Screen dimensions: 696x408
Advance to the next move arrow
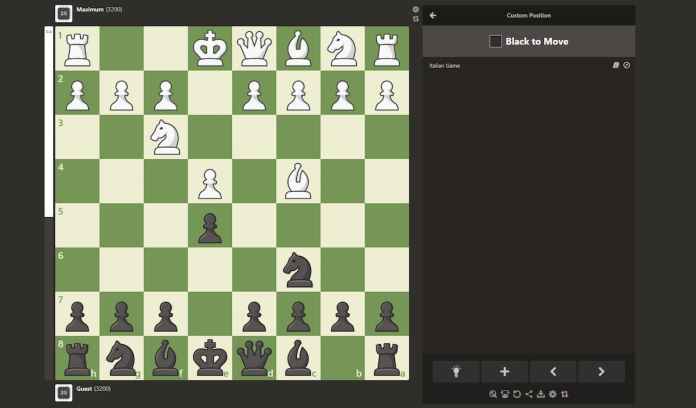coord(601,371)
